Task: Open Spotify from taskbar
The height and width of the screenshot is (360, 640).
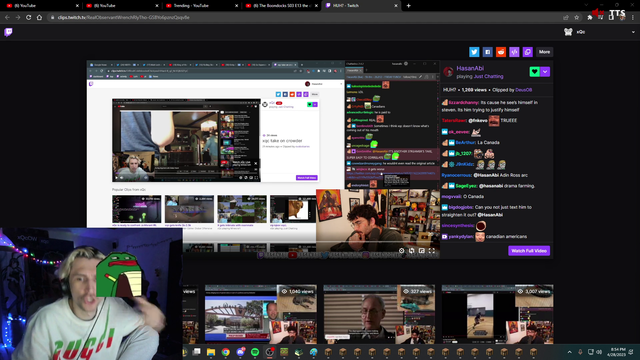Action: tap(255, 352)
